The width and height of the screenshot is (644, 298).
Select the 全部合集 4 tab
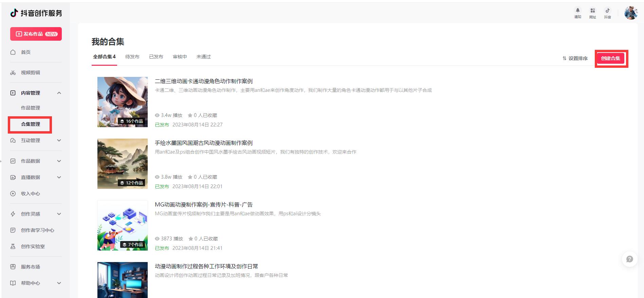tap(104, 57)
